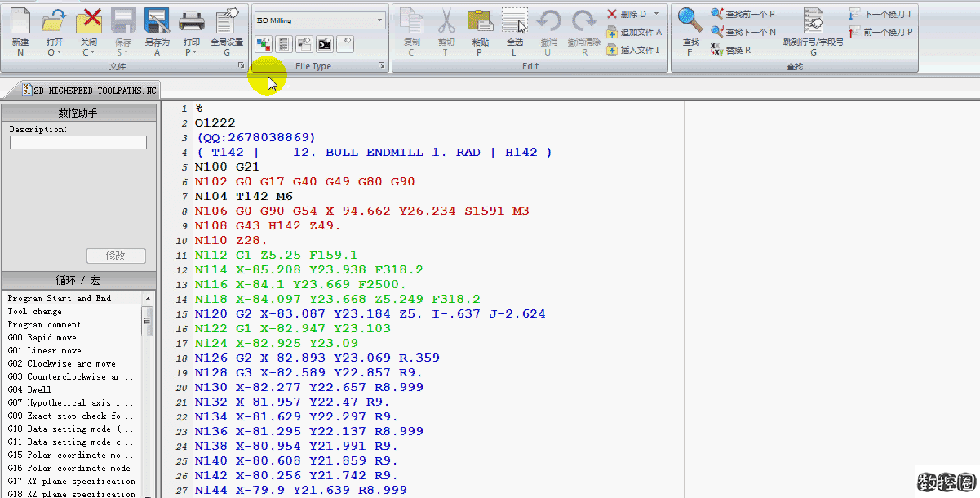This screenshot has height=498, width=980.
Task: Click the 粘贴 paste clipboard icon
Action: [x=481, y=23]
